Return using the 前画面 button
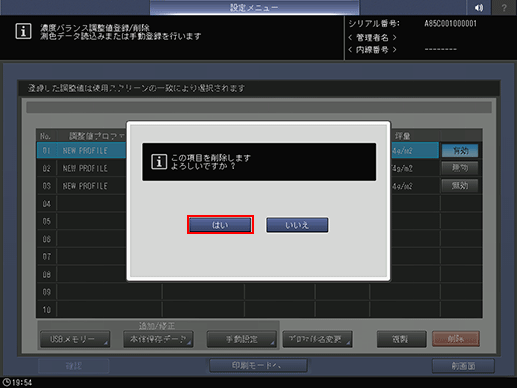This screenshot has width=517, height=388. [463, 366]
